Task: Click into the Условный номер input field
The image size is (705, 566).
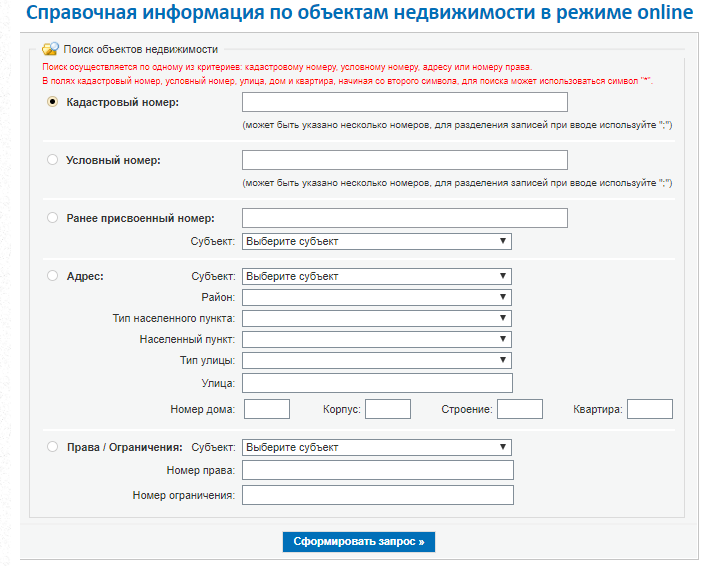Action: [405, 160]
